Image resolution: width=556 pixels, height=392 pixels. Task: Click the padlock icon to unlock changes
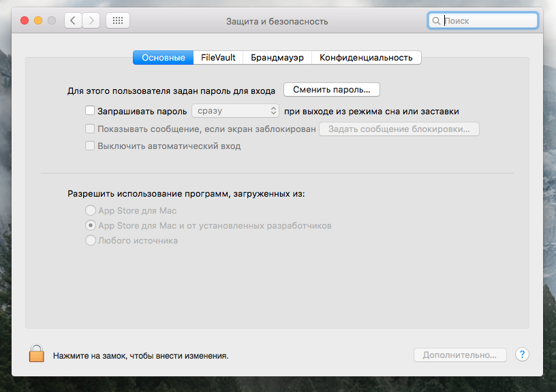click(37, 353)
